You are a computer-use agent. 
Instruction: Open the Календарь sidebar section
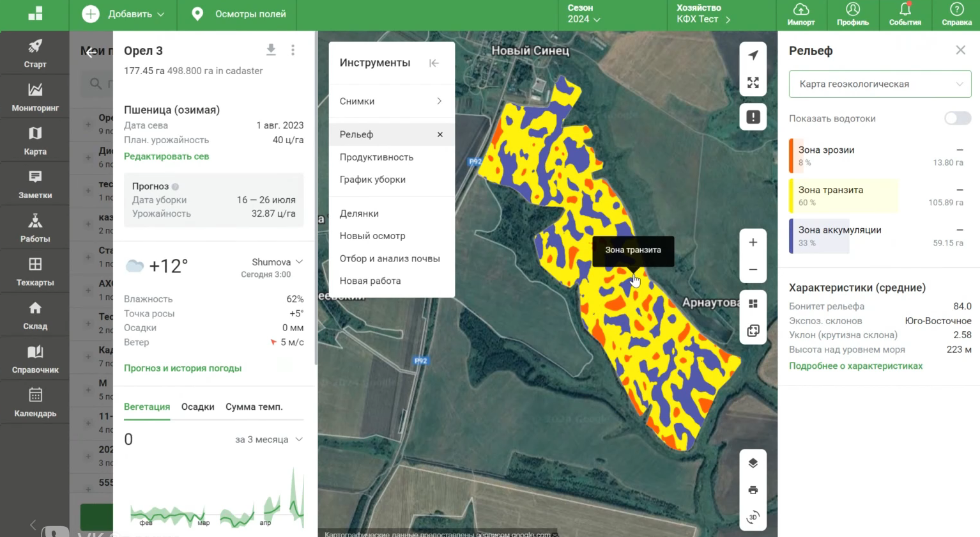pos(34,402)
